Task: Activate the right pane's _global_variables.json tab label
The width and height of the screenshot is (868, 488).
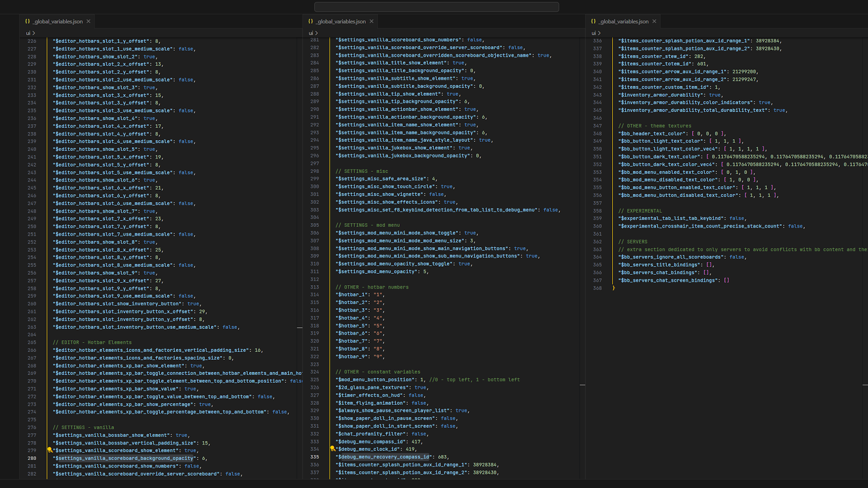Action: coord(624,21)
